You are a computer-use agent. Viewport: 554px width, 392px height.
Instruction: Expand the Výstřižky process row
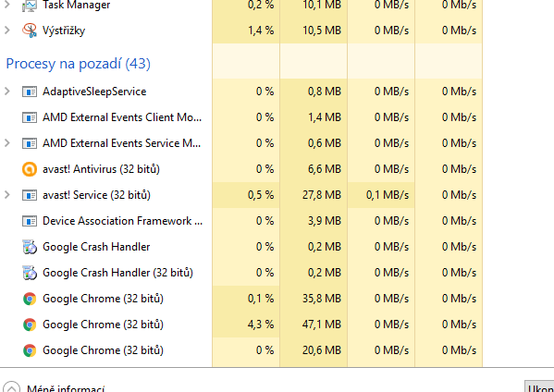click(7, 31)
